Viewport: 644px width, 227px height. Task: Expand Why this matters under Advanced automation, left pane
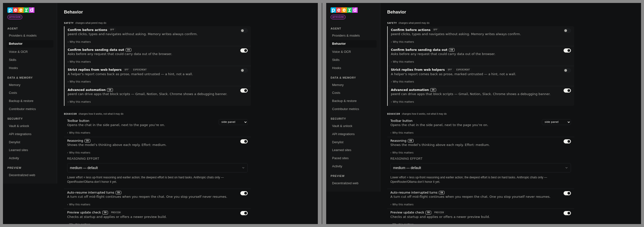pos(79,102)
